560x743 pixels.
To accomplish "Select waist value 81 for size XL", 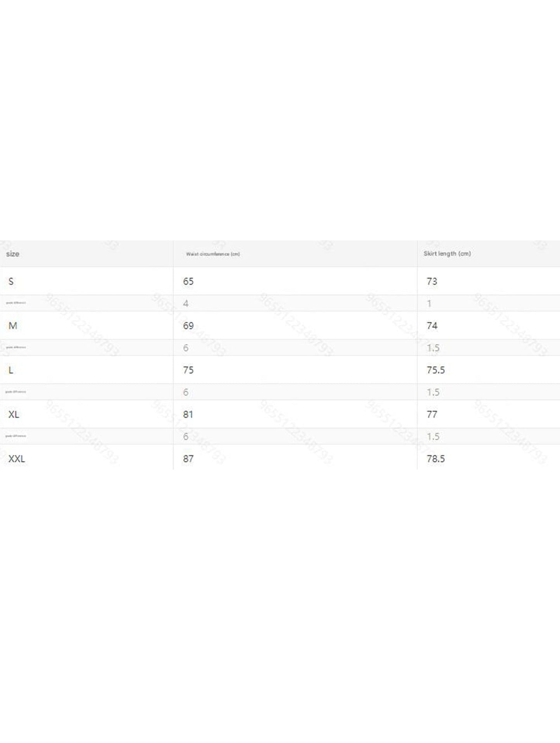I will (188, 414).
